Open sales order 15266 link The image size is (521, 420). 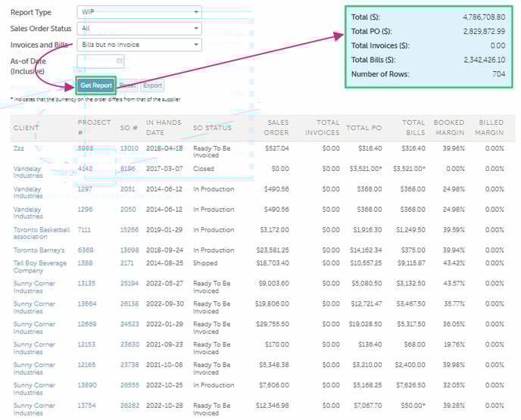[129, 230]
